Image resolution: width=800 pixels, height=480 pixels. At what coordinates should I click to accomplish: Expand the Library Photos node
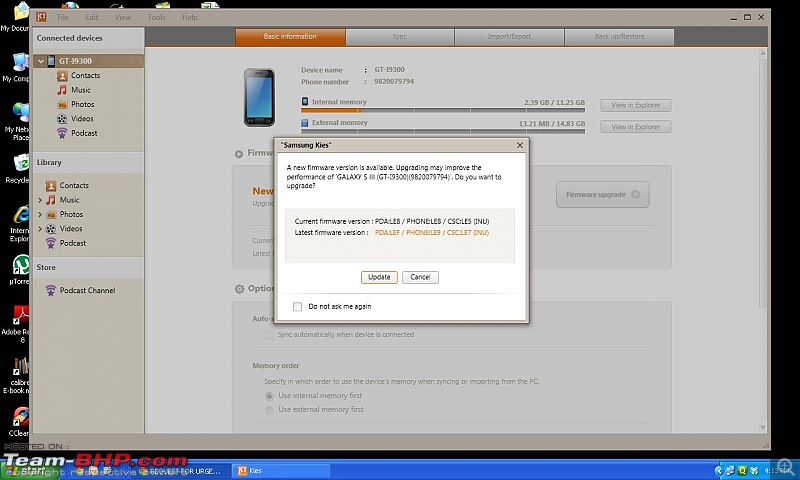pyautogui.click(x=40, y=214)
